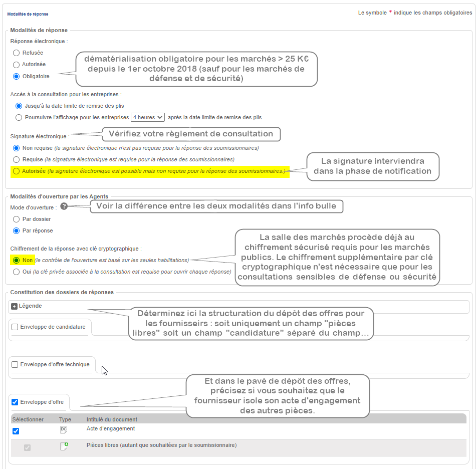Expand the Légende section with plus icon
This screenshot has height=469, width=476.
[x=14, y=306]
